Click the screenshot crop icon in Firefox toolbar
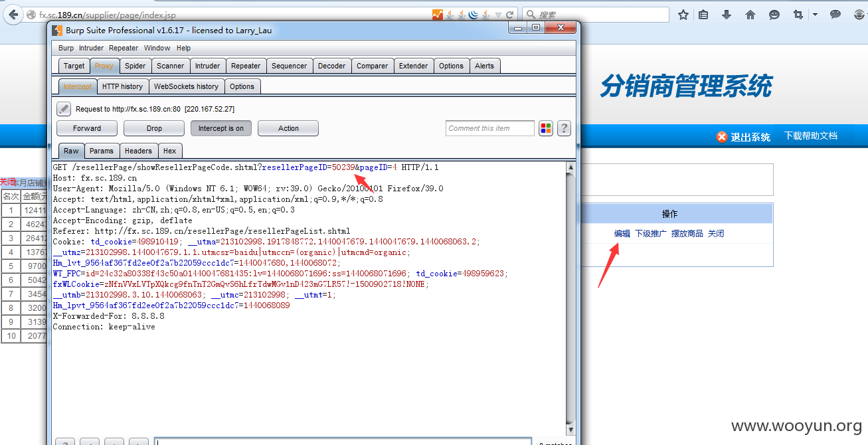This screenshot has height=445, width=868. 798,15
